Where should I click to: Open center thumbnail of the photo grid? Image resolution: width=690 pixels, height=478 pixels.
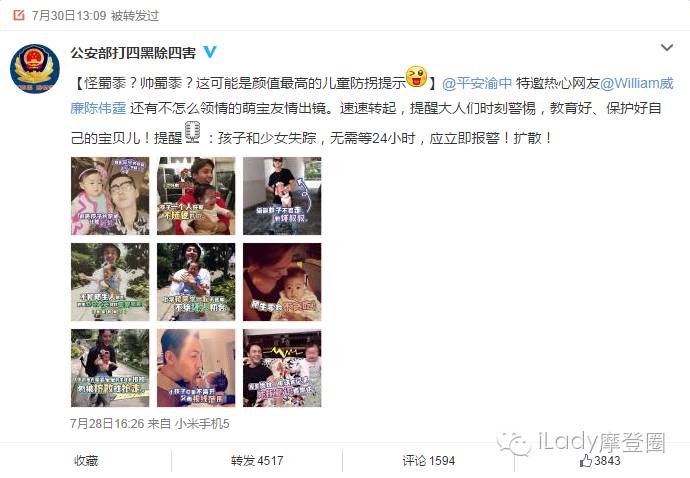[x=196, y=282]
